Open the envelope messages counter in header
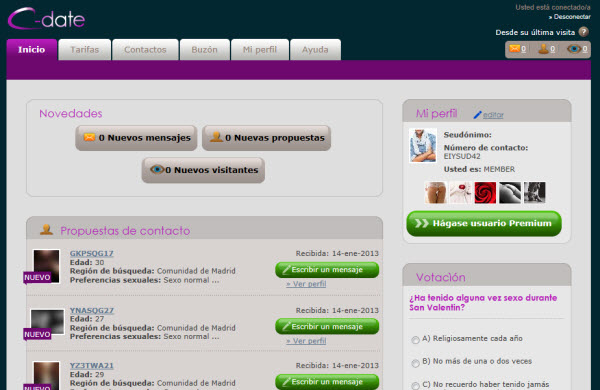Viewport: 600px width, 390px height. tap(518, 49)
